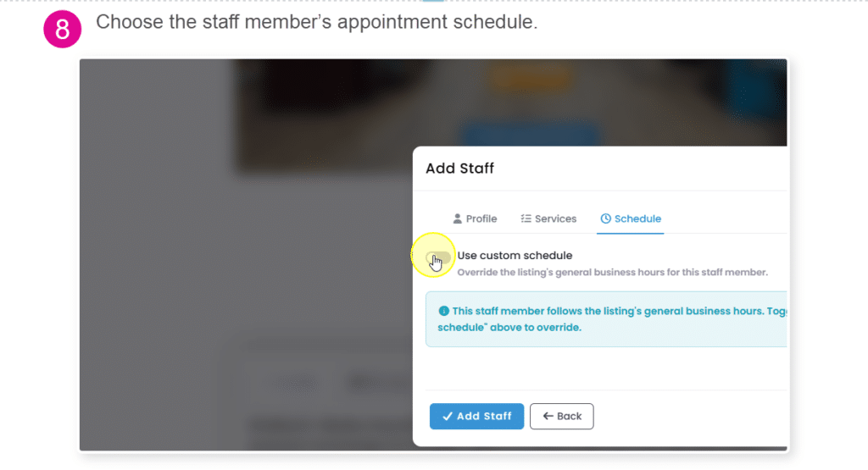Click the person icon beside Profile
The width and height of the screenshot is (868, 470).
tap(457, 218)
